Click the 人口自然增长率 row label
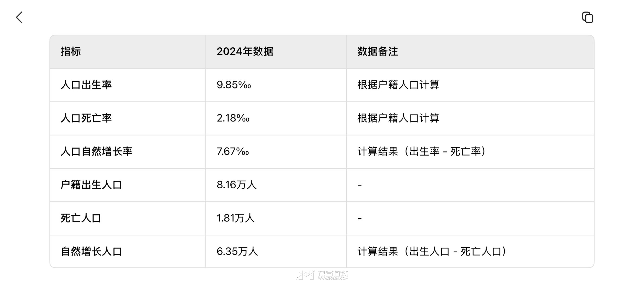The width and height of the screenshot is (644, 281). pyautogui.click(x=96, y=151)
